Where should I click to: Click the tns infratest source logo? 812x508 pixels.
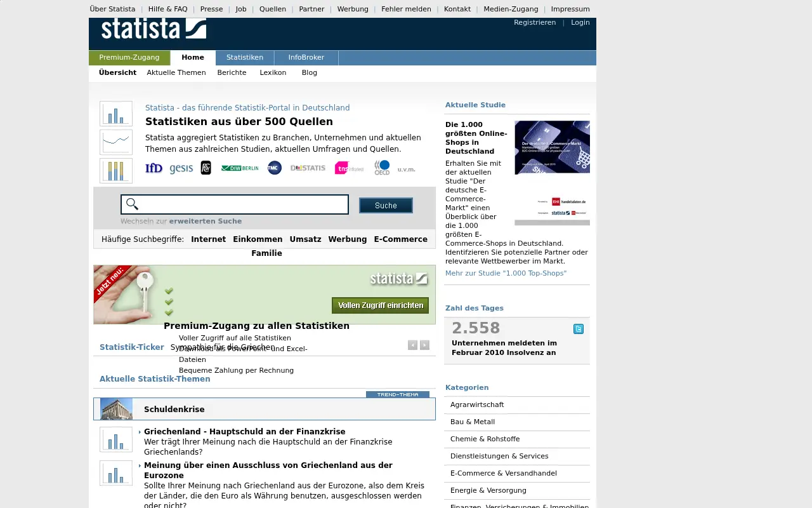(350, 168)
